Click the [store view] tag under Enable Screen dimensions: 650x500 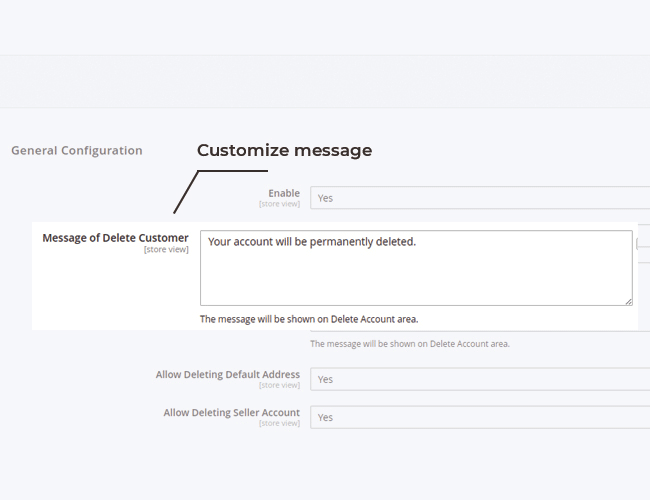point(279,204)
